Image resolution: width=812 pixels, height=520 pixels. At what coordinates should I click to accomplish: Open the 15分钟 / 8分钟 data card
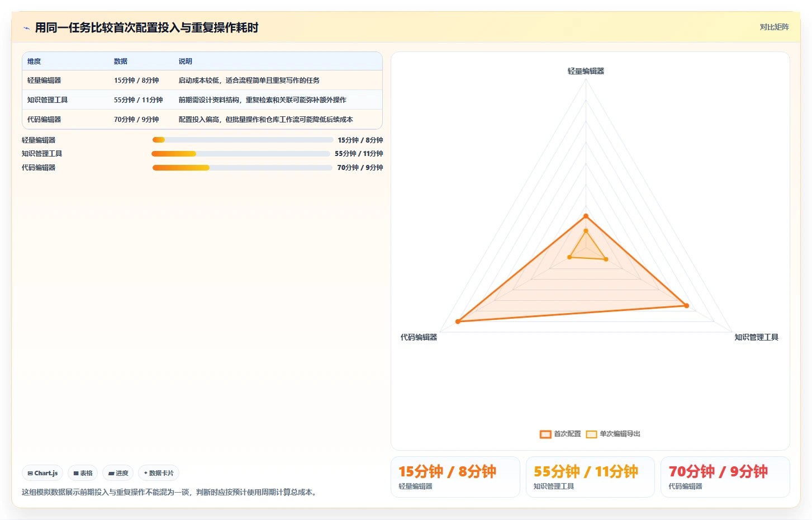point(455,477)
